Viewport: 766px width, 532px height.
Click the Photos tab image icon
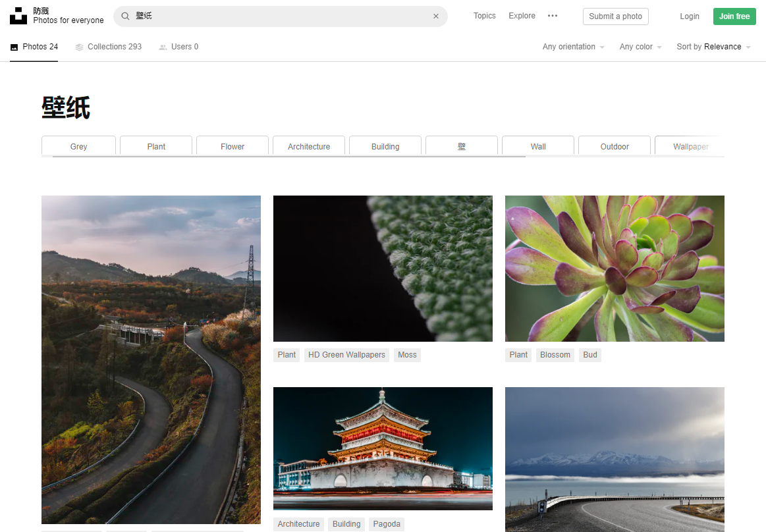(14, 47)
